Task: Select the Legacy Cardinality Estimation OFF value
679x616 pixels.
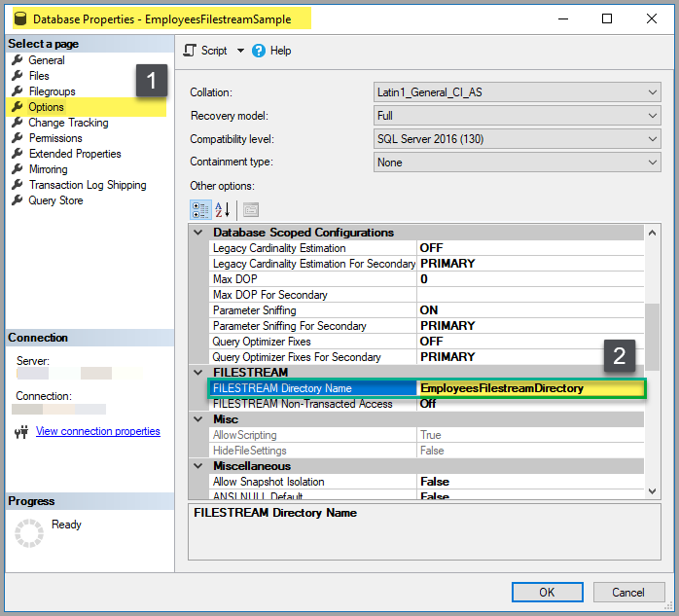Action: pos(530,248)
